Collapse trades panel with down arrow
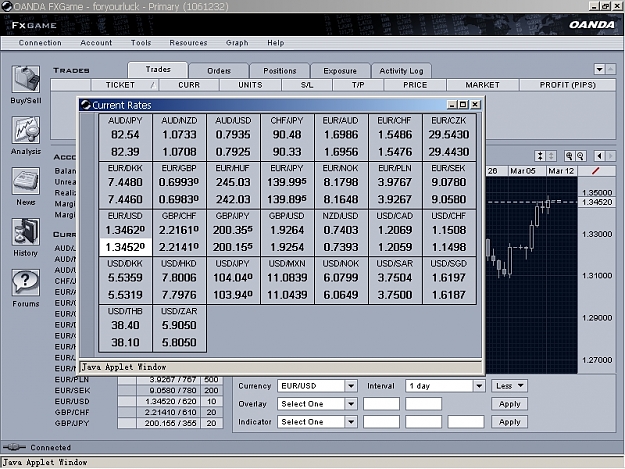Screen dimensions: 625x469 [599, 69]
